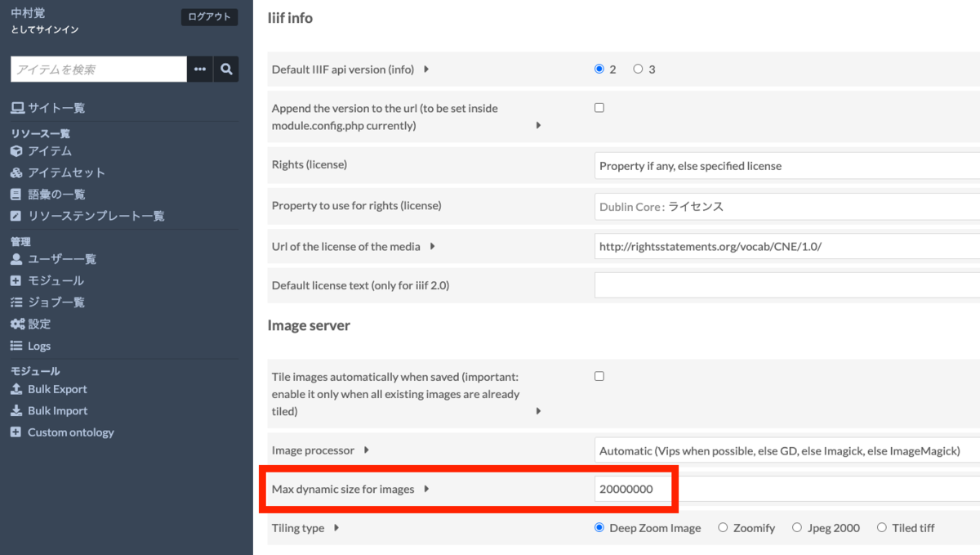Open the Logs menu item
The width and height of the screenshot is (980, 555).
[39, 346]
